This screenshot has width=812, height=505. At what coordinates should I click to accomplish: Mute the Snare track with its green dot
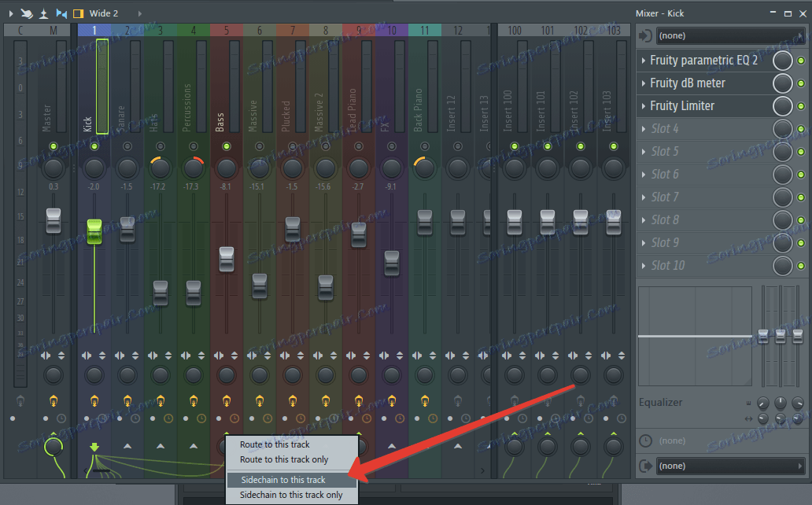(x=127, y=146)
